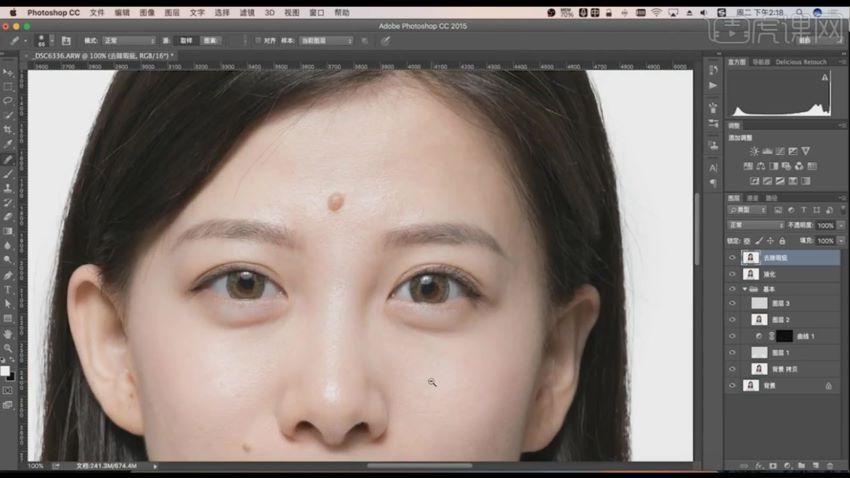This screenshot has height=478, width=850.
Task: Open the 样本 sample dropdown
Action: click(x=327, y=41)
